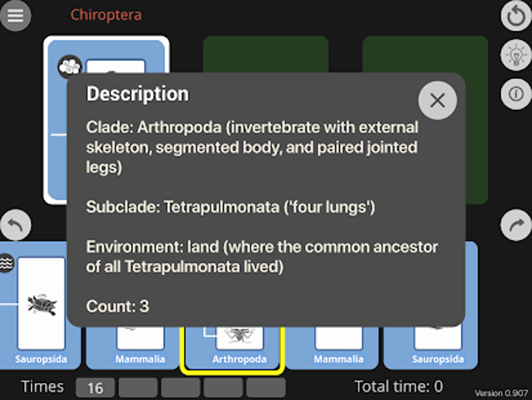Viewport: 532px width, 400px height.
Task: Open the info icon
Action: pos(516,94)
